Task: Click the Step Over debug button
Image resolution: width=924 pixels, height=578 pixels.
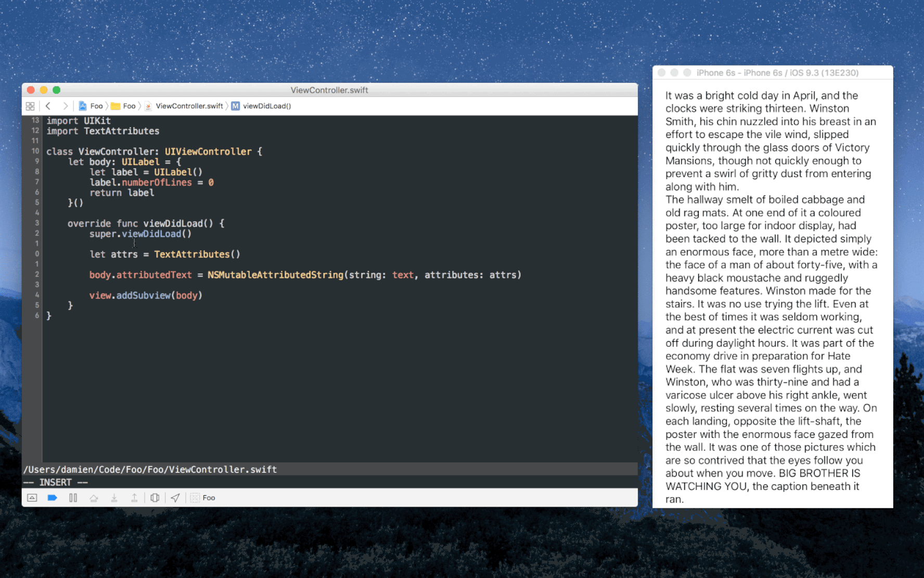Action: (x=94, y=498)
